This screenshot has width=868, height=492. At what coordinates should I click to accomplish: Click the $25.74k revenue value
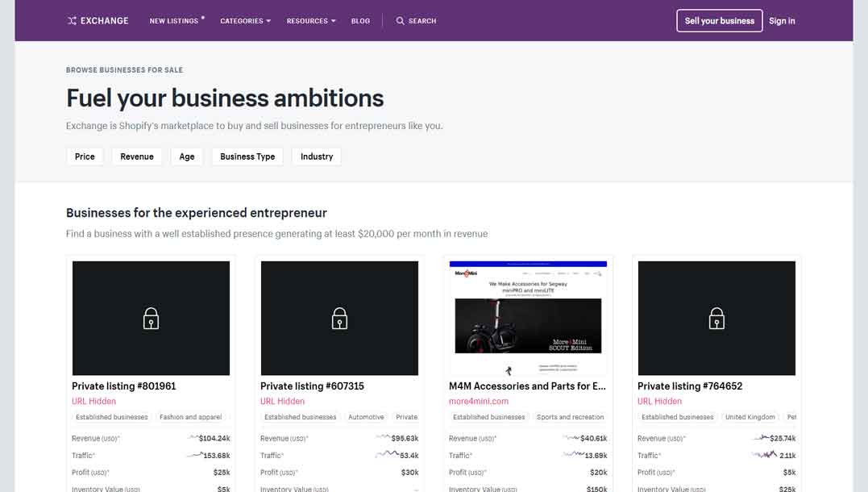pos(783,438)
